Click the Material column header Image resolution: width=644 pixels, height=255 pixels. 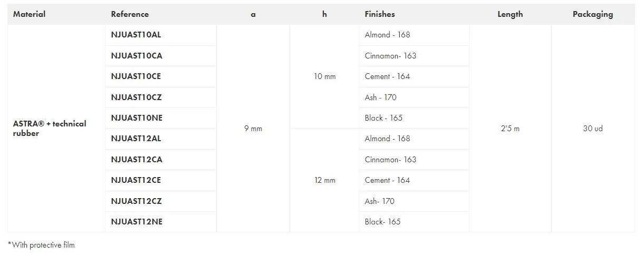tap(30, 14)
